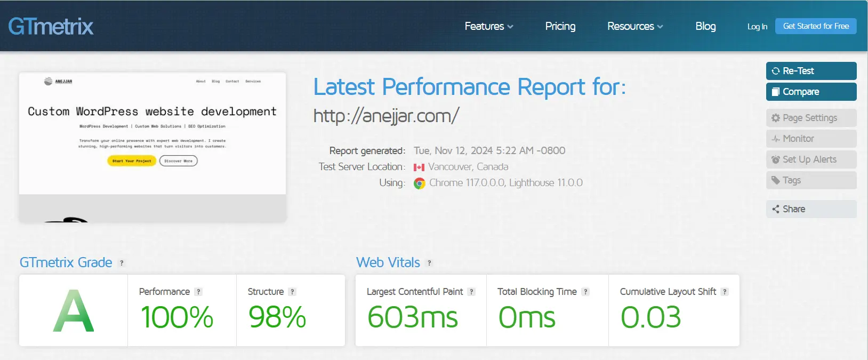
Task: Click the website screenshot thumbnail
Action: tap(152, 147)
